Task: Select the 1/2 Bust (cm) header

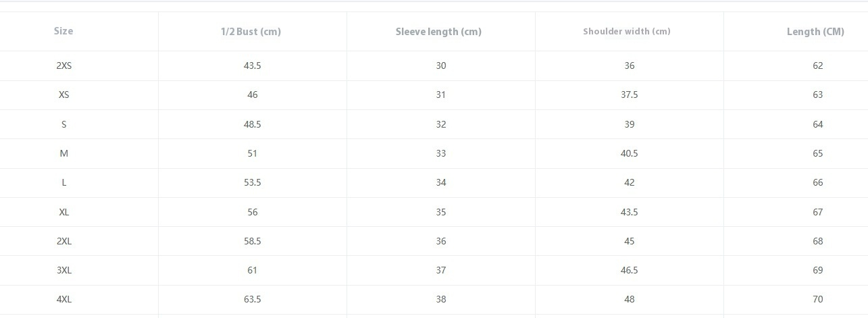Action: coord(251,32)
